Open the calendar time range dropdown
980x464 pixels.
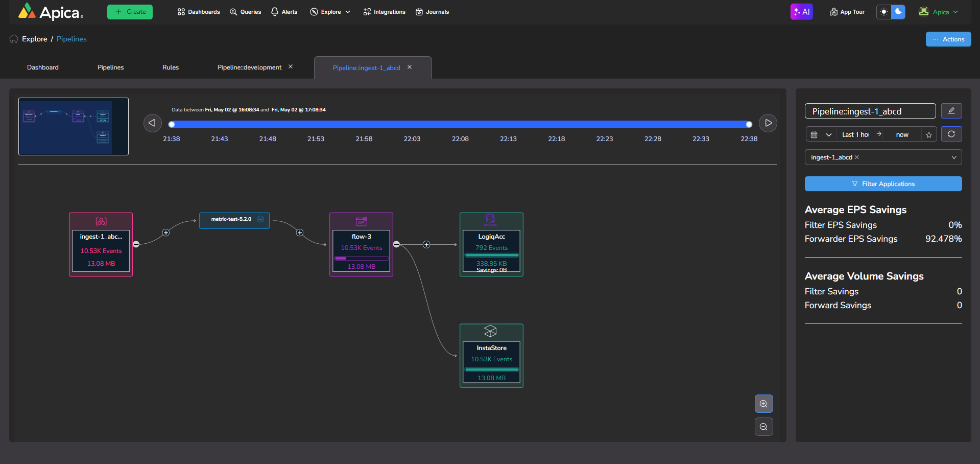pyautogui.click(x=821, y=135)
